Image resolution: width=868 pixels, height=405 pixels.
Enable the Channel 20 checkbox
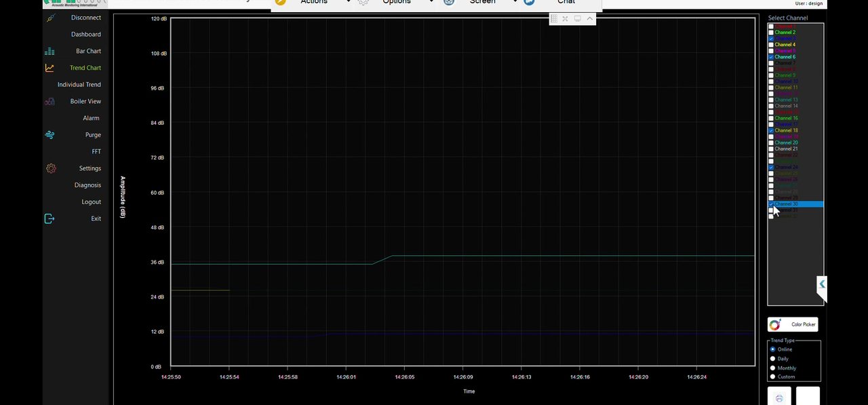coord(771,142)
